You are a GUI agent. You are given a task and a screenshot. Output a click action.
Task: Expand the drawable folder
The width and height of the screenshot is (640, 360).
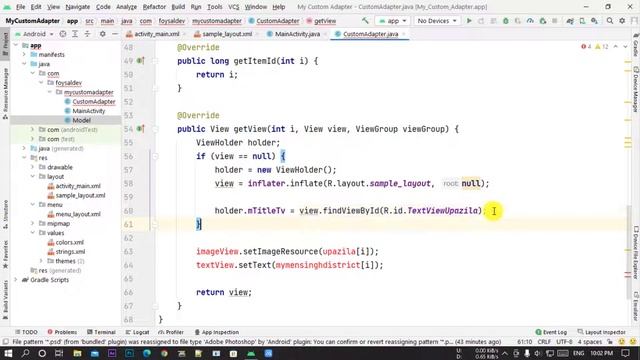pyautogui.click(x=33, y=167)
